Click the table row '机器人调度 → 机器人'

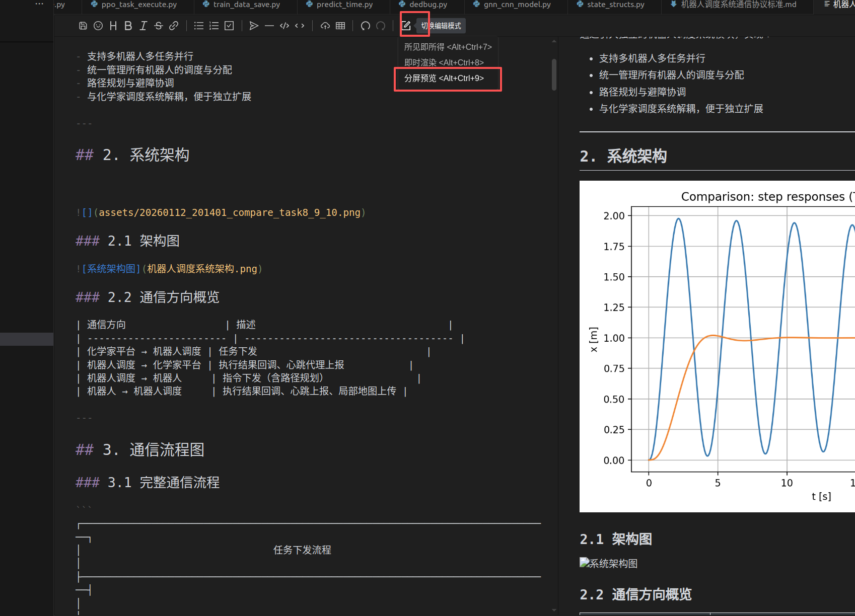click(249, 378)
